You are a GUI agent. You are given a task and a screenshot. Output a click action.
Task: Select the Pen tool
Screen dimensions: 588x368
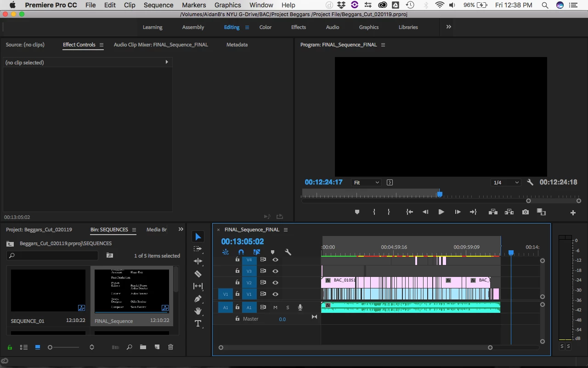198,299
